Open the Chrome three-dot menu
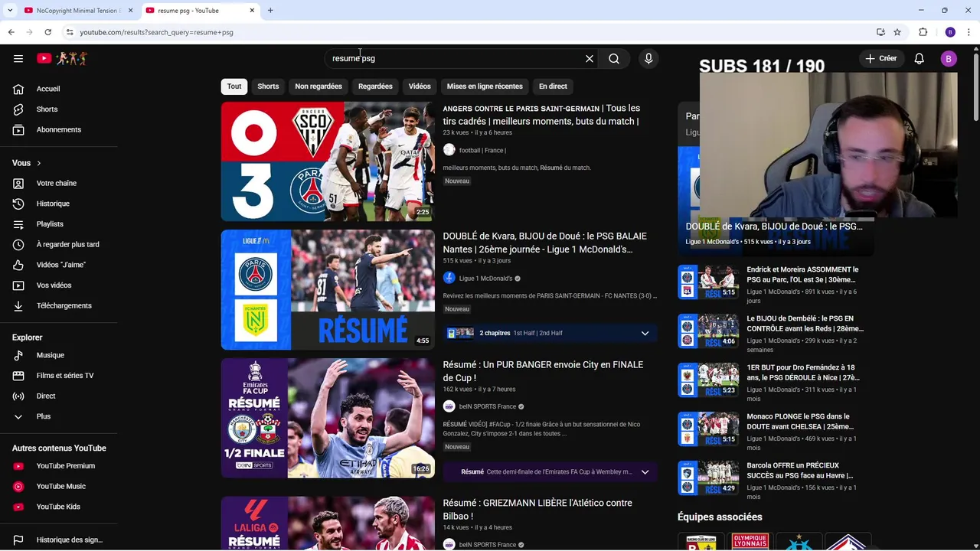 (x=969, y=32)
